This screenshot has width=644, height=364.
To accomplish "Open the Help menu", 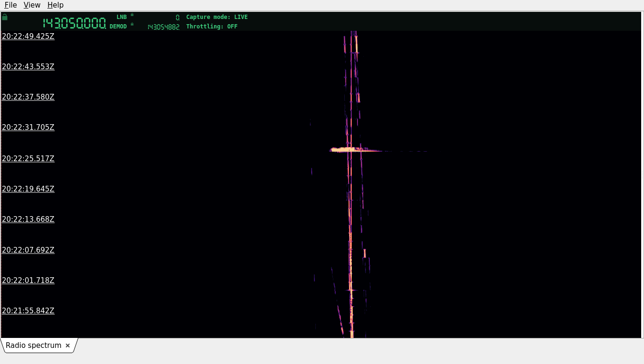I will [x=55, y=5].
